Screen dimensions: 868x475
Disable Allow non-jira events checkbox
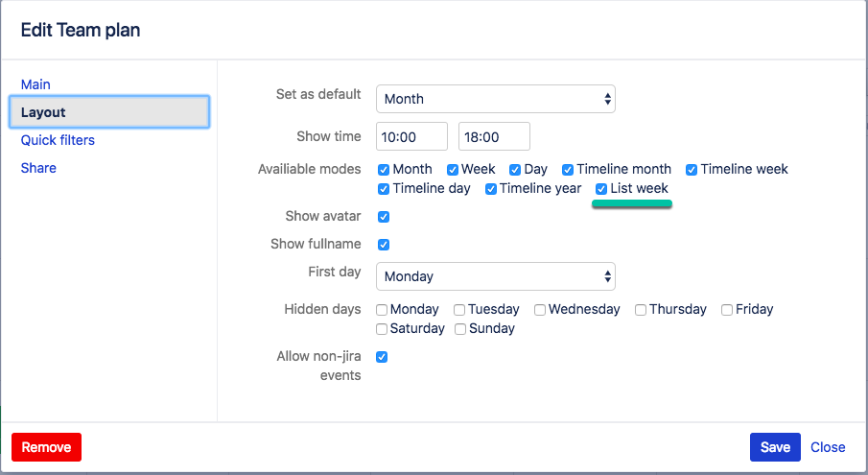click(383, 357)
